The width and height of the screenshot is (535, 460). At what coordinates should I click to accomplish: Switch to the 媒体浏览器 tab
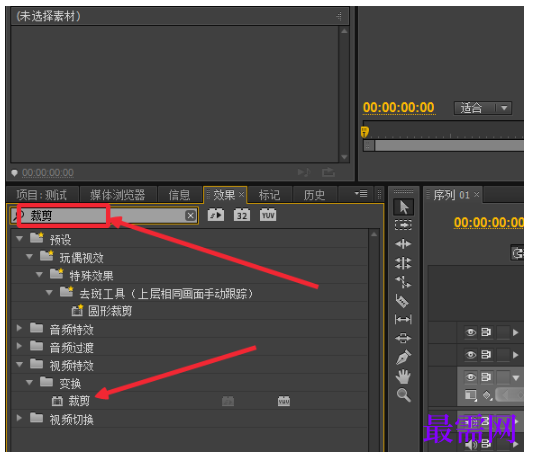[118, 195]
